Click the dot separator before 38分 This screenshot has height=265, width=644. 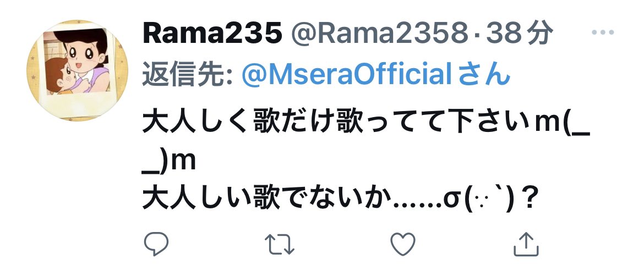pyautogui.click(x=477, y=34)
